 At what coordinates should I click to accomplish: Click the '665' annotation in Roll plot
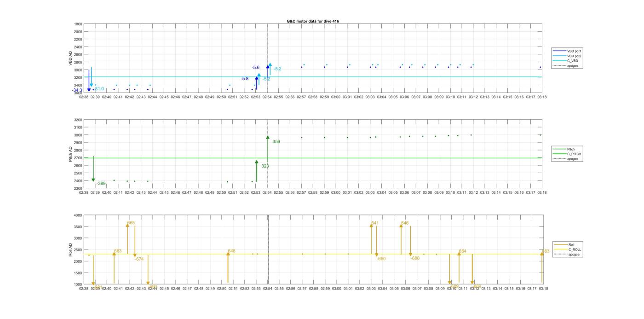click(x=131, y=223)
